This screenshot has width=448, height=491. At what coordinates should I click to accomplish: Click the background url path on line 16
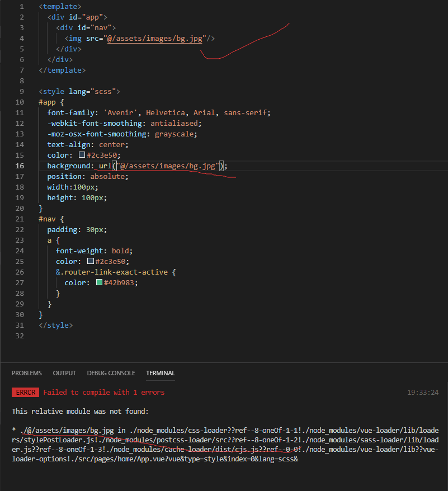[167, 166]
